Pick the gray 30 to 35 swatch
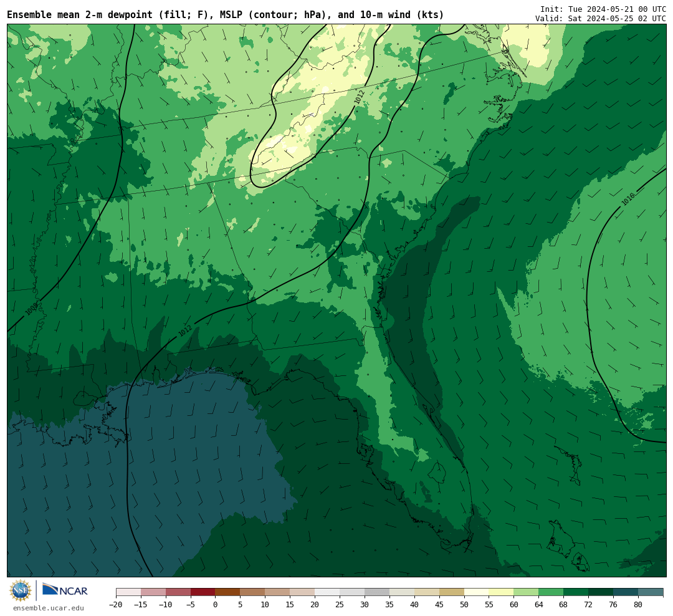 (377, 592)
